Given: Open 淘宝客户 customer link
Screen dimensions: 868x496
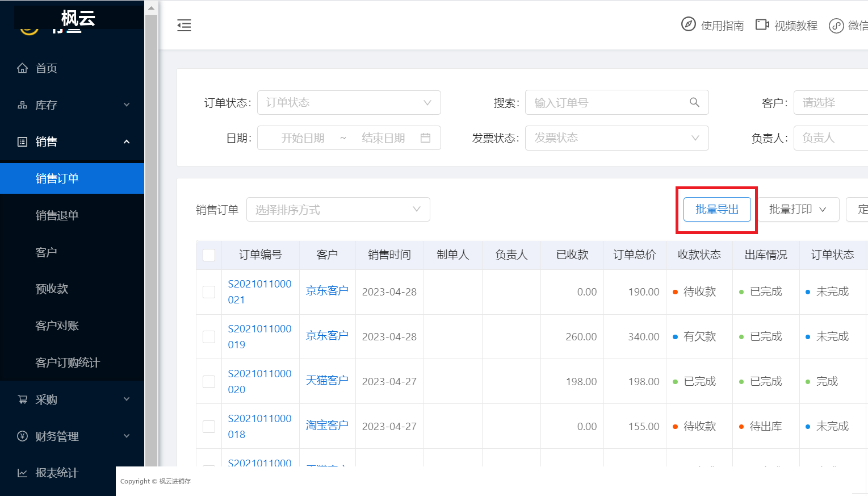Looking at the screenshot, I should [x=327, y=426].
